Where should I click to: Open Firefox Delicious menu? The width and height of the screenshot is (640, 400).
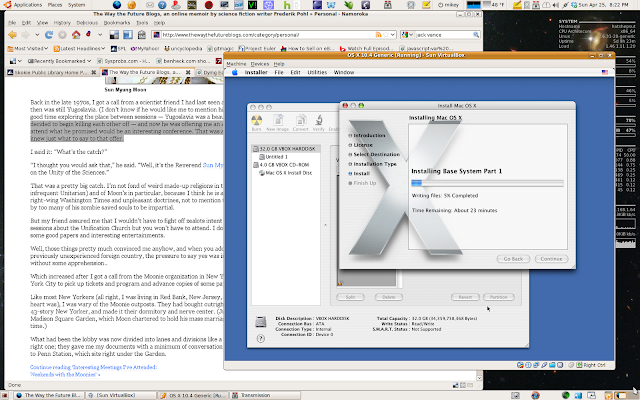click(x=87, y=23)
